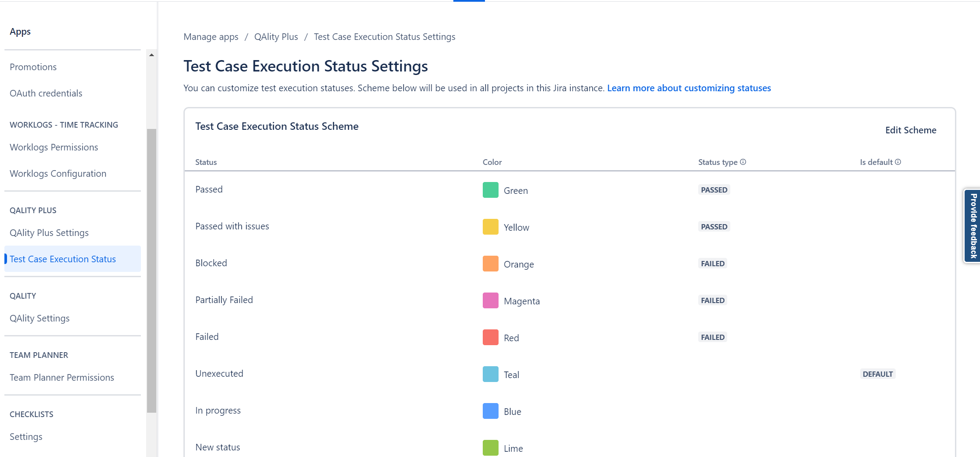Image resolution: width=980 pixels, height=457 pixels.
Task: Click the Lime swatch for New status
Action: pos(490,448)
